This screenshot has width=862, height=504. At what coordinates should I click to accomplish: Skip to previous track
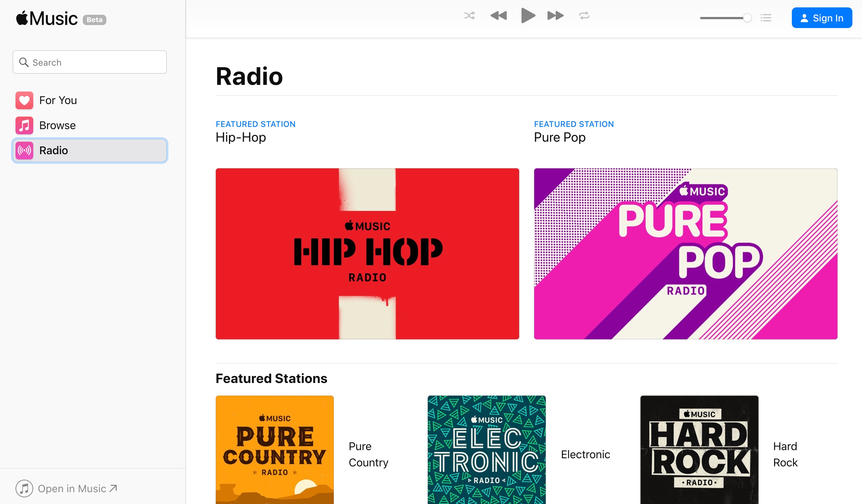(x=499, y=16)
